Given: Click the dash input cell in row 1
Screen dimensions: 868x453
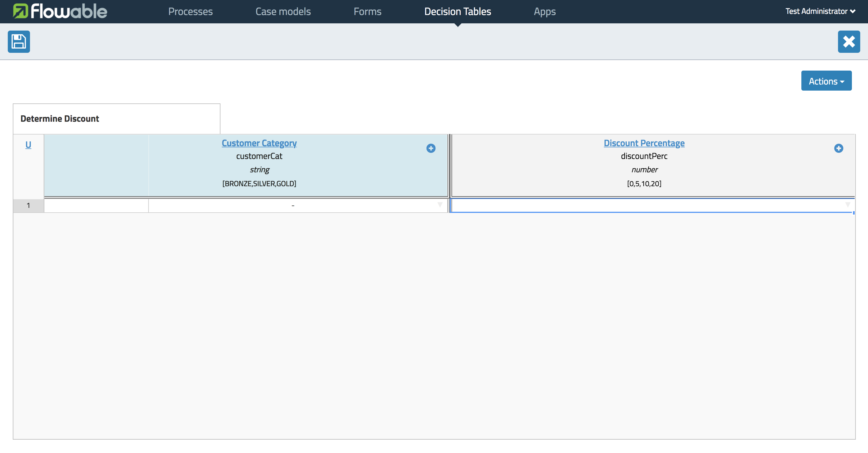Looking at the screenshot, I should 293,205.
